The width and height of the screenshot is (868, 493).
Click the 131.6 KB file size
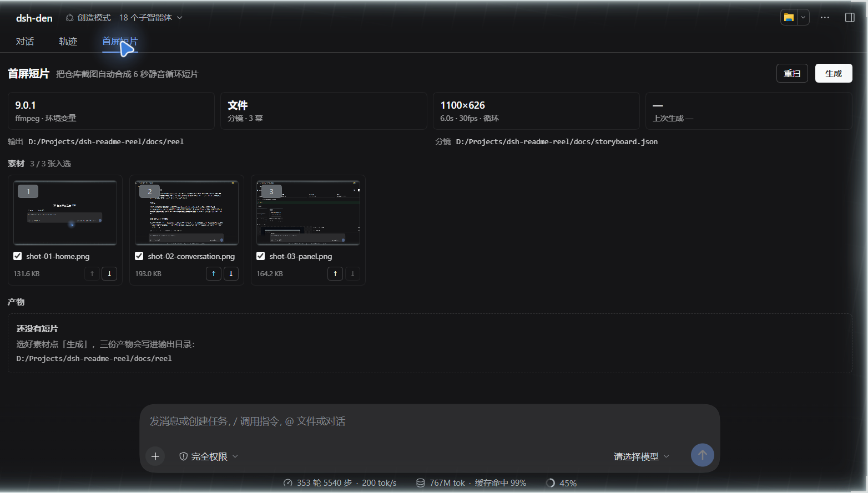[x=27, y=274]
